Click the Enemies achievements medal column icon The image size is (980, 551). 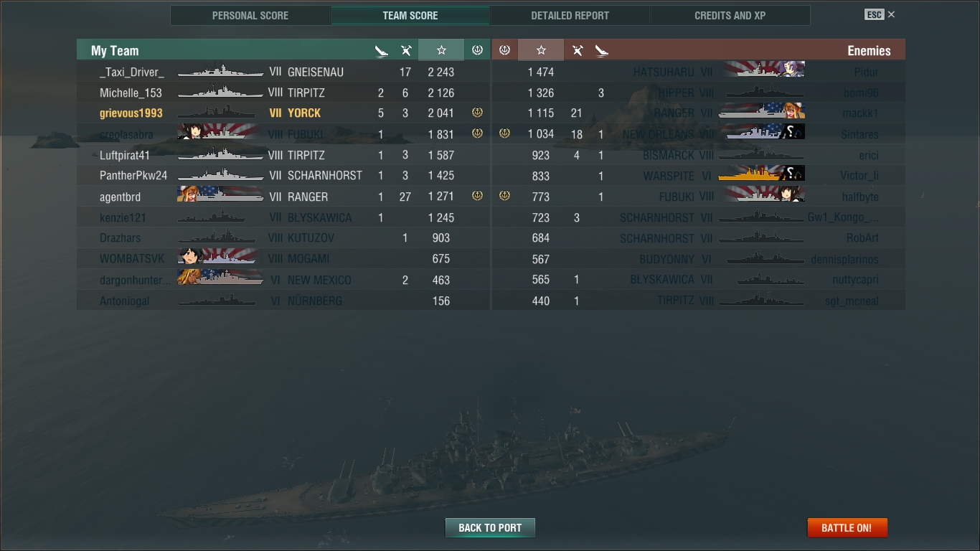tap(504, 50)
